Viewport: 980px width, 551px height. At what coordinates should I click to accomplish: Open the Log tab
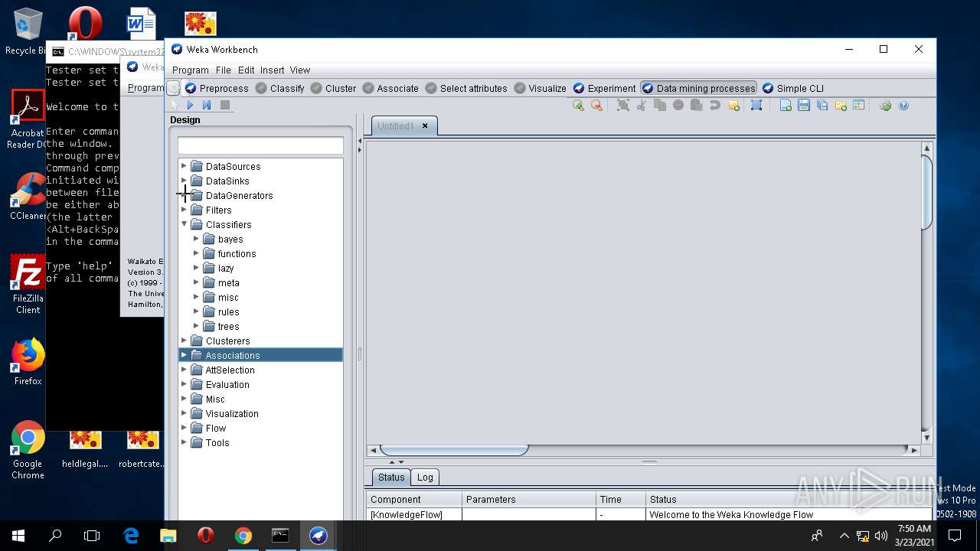click(x=425, y=477)
